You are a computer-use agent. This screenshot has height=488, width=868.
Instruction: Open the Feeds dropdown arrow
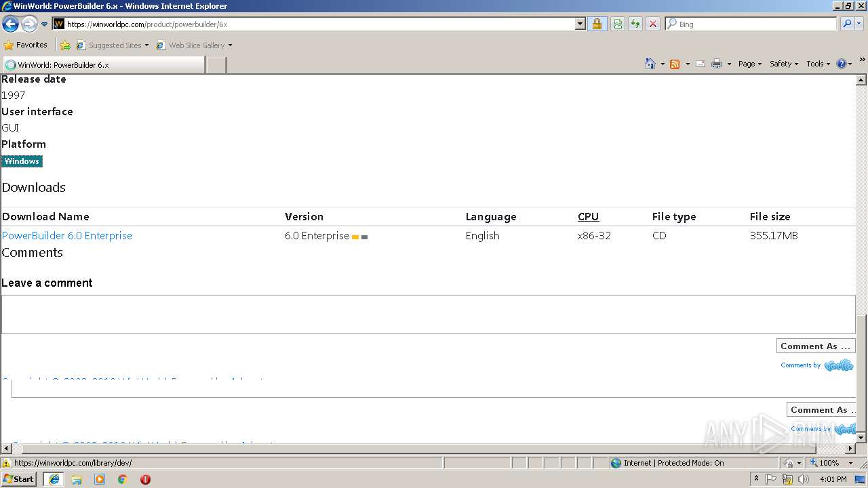coord(688,64)
